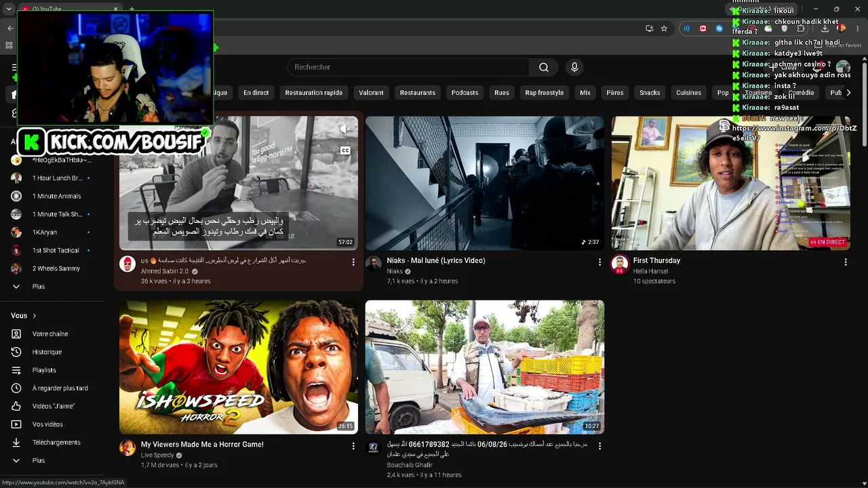
Task: Click the magnifier search button
Action: (544, 67)
